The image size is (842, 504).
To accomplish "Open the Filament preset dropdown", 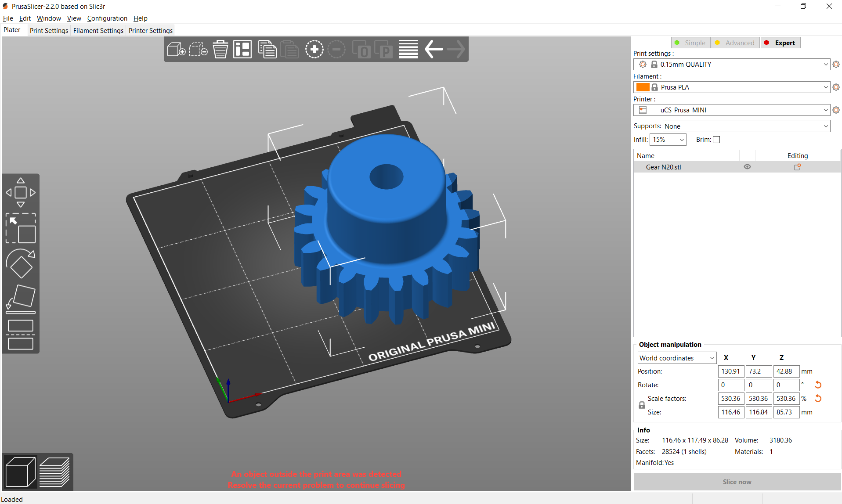I will [x=732, y=87].
